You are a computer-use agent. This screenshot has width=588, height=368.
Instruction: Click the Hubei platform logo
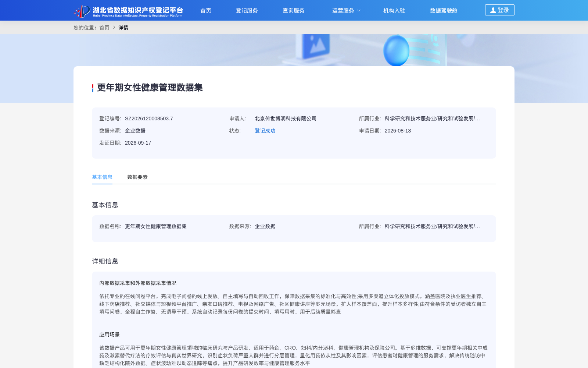pos(128,11)
